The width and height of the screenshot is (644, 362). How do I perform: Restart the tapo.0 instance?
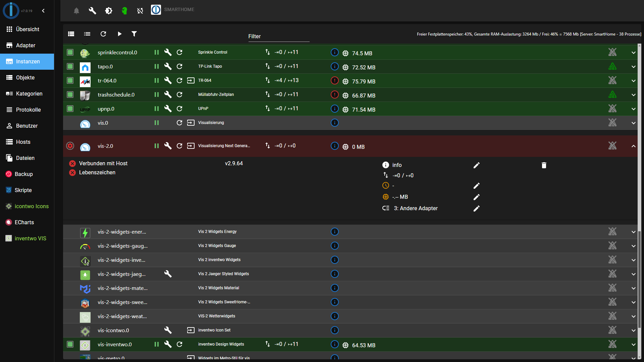coord(179,66)
